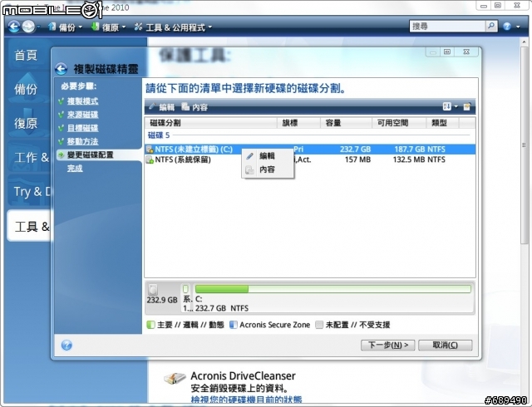Choose 編輯 from the context menu
Image resolution: width=532 pixels, height=407 pixels.
pos(268,156)
